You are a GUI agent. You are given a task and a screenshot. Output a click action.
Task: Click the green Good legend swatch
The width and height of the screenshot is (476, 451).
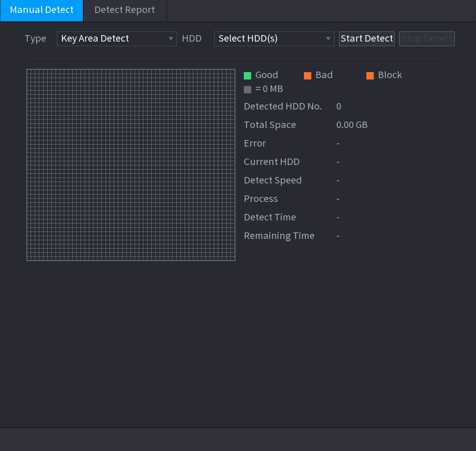click(x=247, y=75)
